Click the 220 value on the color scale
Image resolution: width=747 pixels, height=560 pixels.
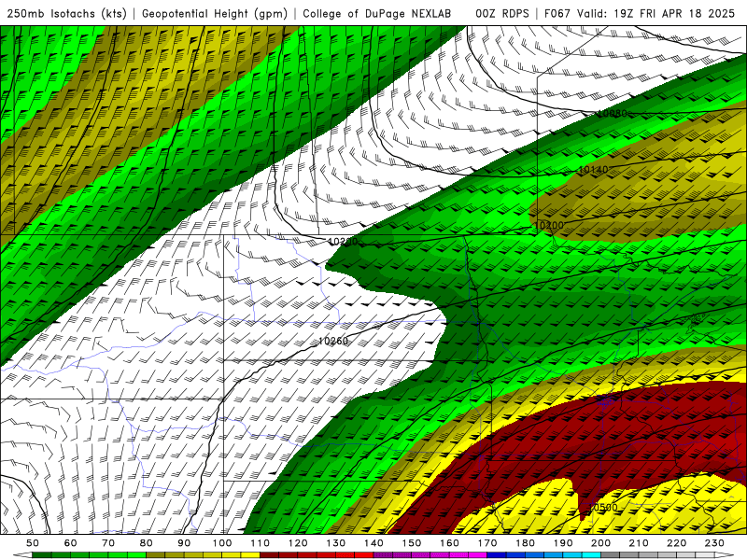676,543
